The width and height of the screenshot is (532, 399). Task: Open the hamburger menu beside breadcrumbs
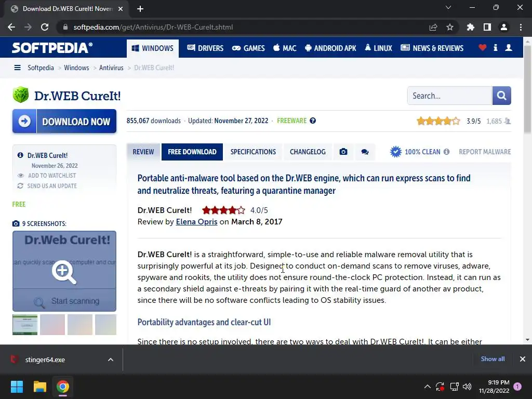17,68
